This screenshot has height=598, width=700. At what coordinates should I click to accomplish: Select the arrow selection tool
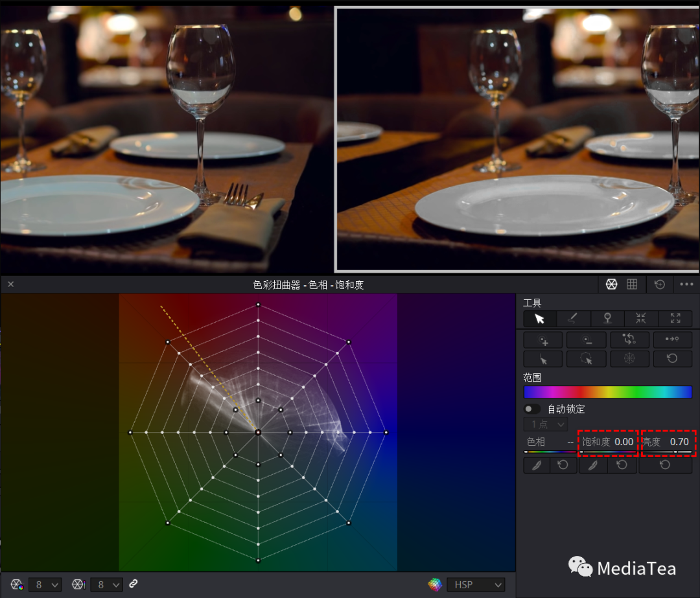pos(540,319)
